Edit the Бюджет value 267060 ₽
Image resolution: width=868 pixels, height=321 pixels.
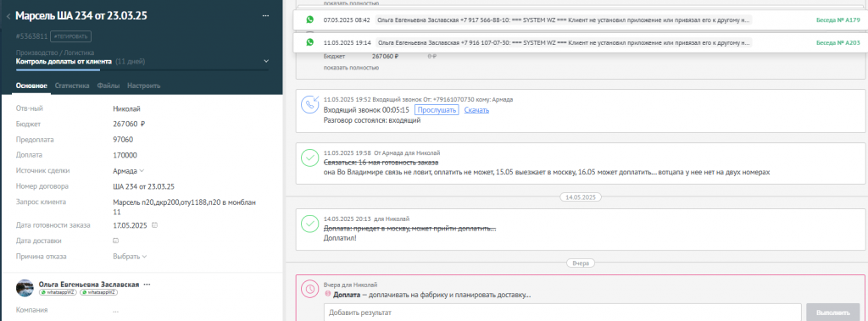129,125
